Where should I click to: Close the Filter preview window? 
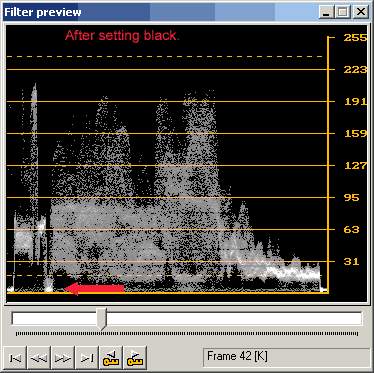[361, 13]
